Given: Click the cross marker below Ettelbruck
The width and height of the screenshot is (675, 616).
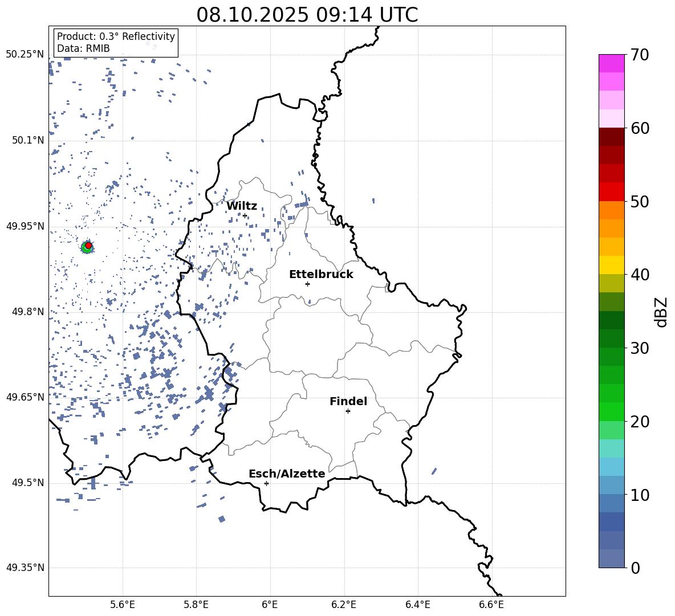Looking at the screenshot, I should (x=307, y=284).
